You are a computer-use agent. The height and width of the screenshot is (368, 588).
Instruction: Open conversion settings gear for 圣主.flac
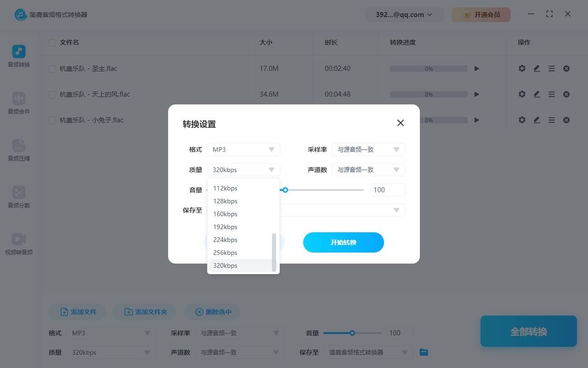(522, 68)
